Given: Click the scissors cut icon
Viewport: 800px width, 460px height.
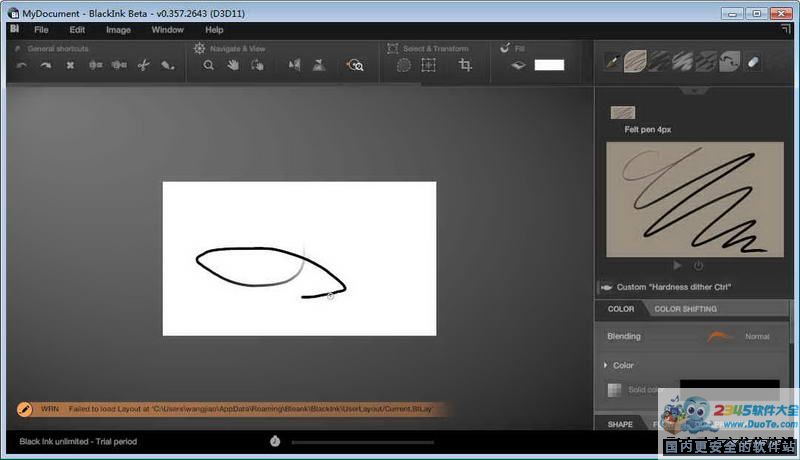Looking at the screenshot, I should (143, 66).
